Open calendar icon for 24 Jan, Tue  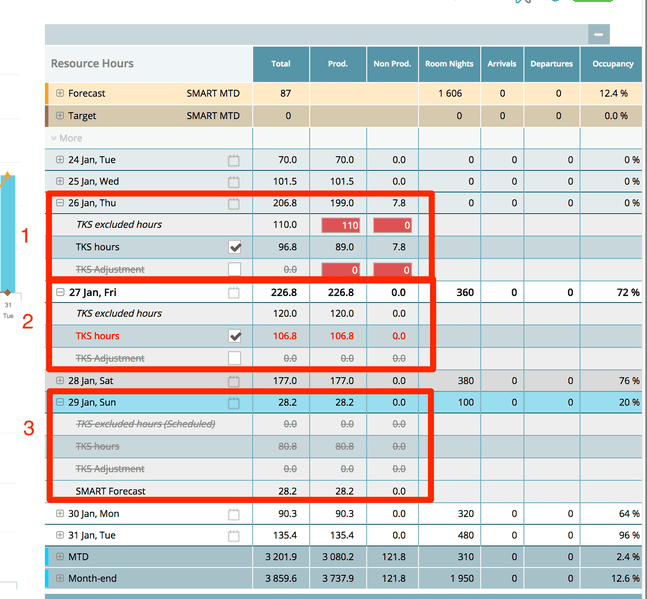(234, 160)
